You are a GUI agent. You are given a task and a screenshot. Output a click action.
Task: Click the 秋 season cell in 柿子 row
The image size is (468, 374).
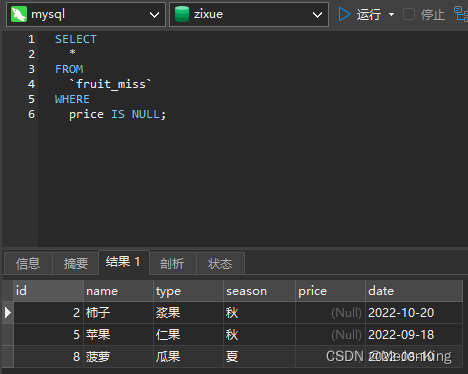pos(259,313)
